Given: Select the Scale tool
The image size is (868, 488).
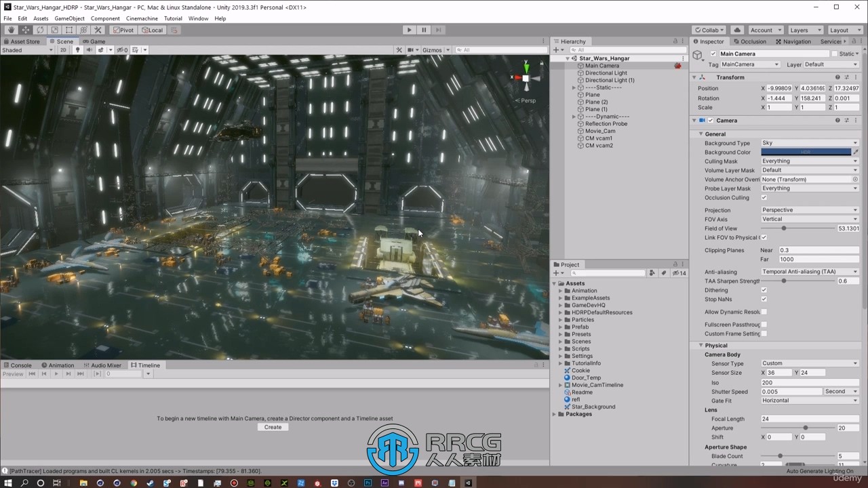Looking at the screenshot, I should tap(54, 30).
